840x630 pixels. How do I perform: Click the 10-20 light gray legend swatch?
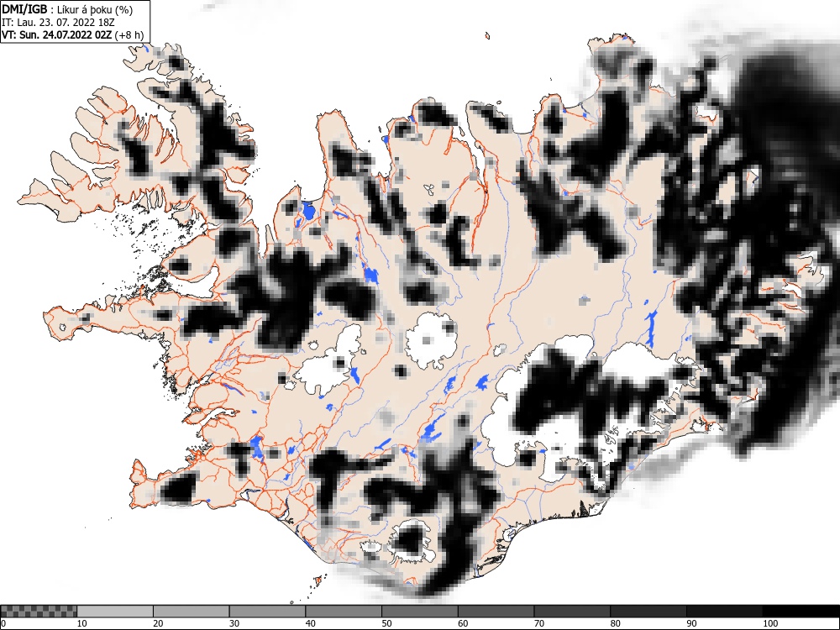[x=115, y=612]
